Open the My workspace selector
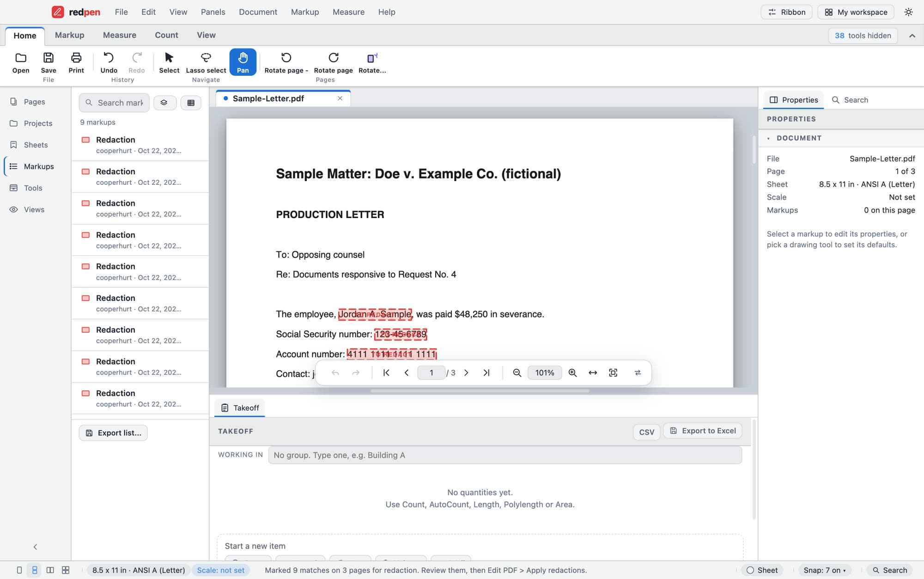Viewport: 924px width, 579px height. pyautogui.click(x=856, y=12)
